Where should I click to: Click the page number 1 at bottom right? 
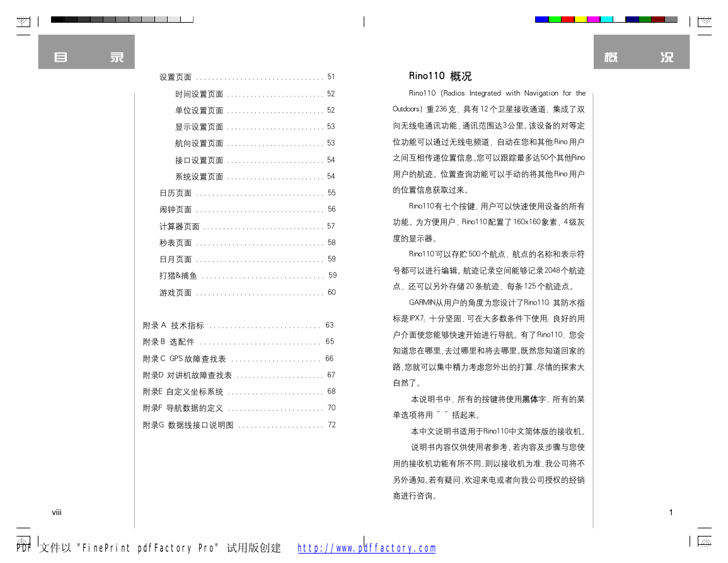pos(671,513)
